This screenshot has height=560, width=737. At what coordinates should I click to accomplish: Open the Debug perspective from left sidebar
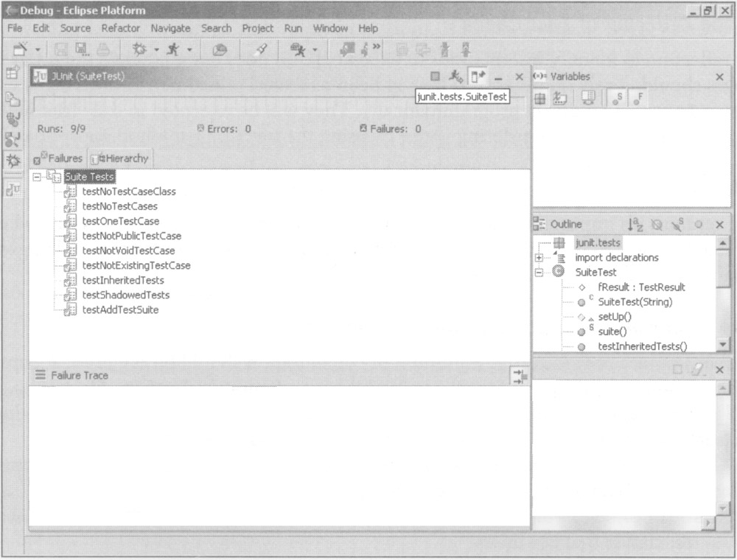(13, 161)
